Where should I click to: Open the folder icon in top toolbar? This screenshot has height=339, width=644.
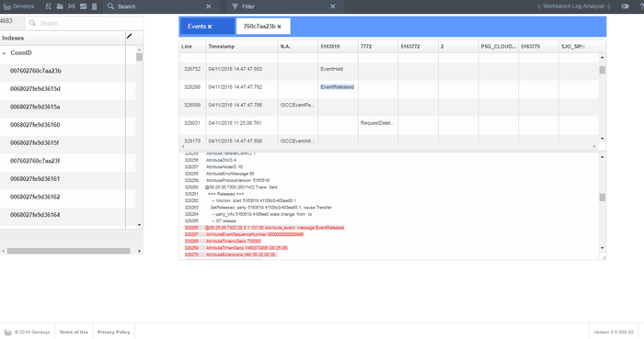pos(60,6)
